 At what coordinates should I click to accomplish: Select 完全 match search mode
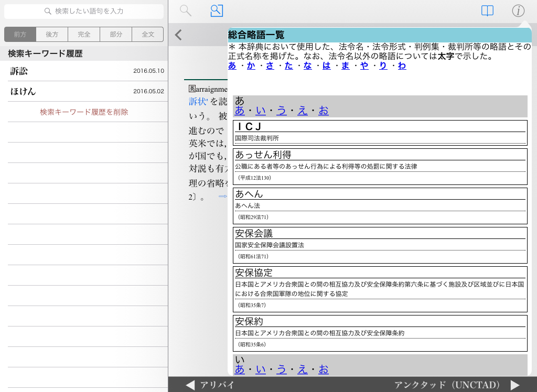coord(84,34)
